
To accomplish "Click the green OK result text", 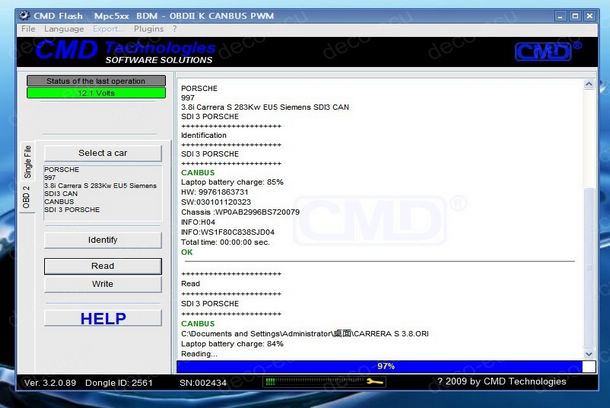I will tap(187, 252).
